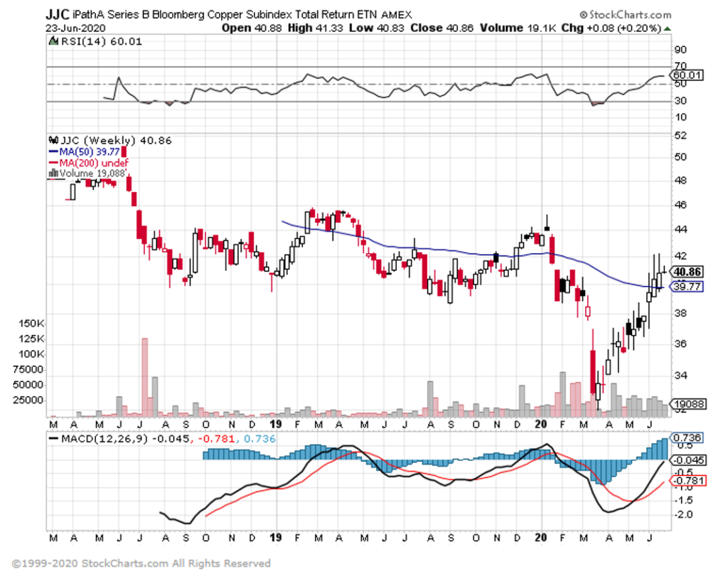Click the red -0.781 value in the MACD legend

216,439
